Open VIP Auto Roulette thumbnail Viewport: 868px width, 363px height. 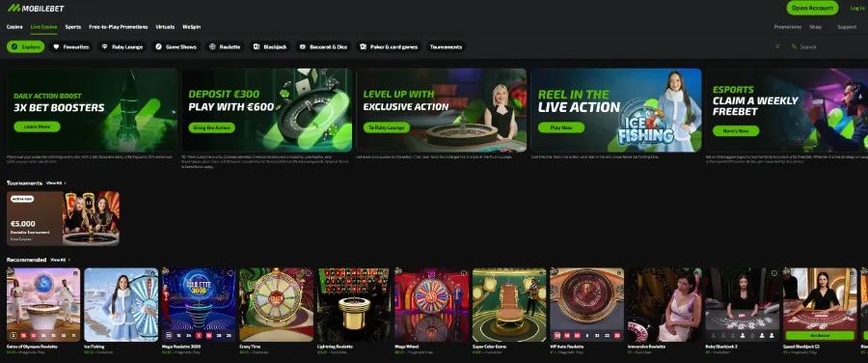[586, 305]
